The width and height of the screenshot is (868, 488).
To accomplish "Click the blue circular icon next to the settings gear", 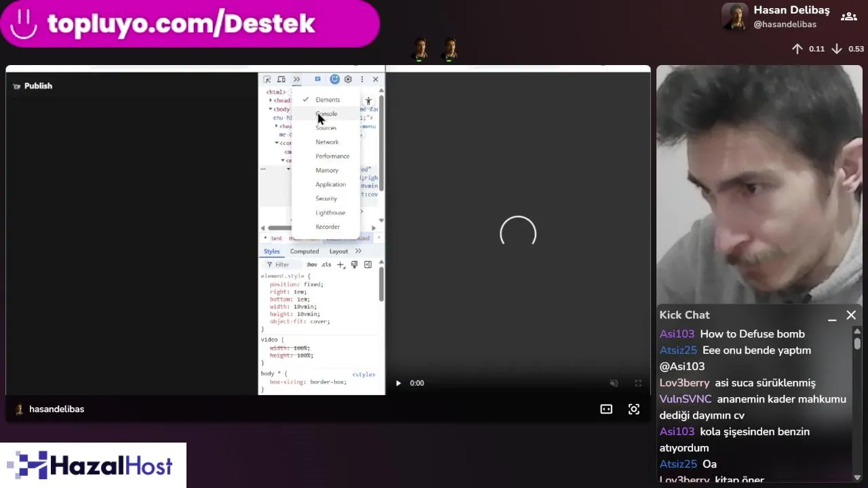I will pos(335,79).
